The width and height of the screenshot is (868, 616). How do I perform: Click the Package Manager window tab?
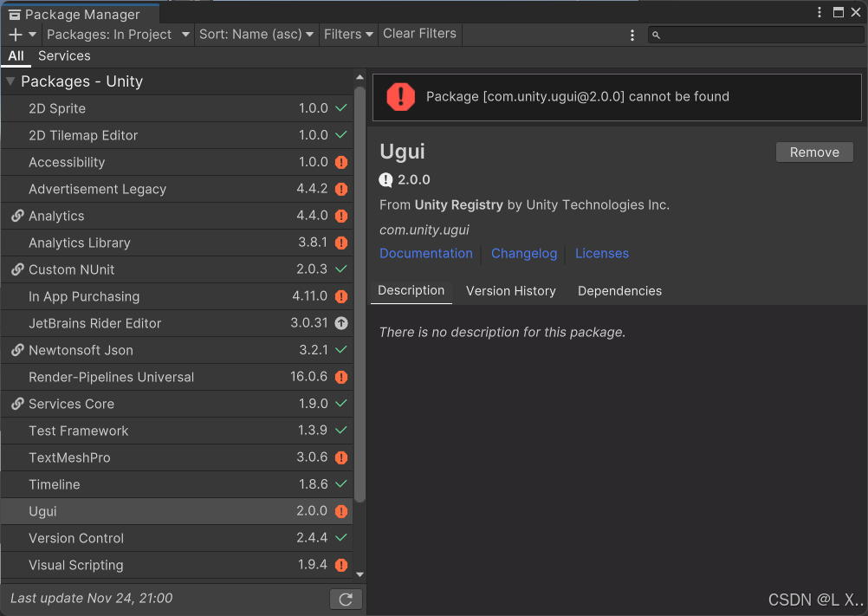click(x=81, y=15)
